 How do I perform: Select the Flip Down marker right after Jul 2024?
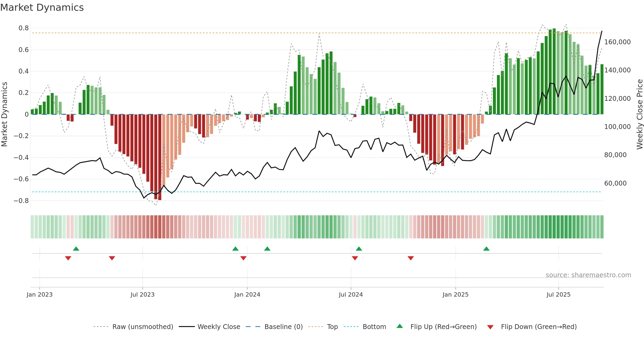(x=355, y=258)
